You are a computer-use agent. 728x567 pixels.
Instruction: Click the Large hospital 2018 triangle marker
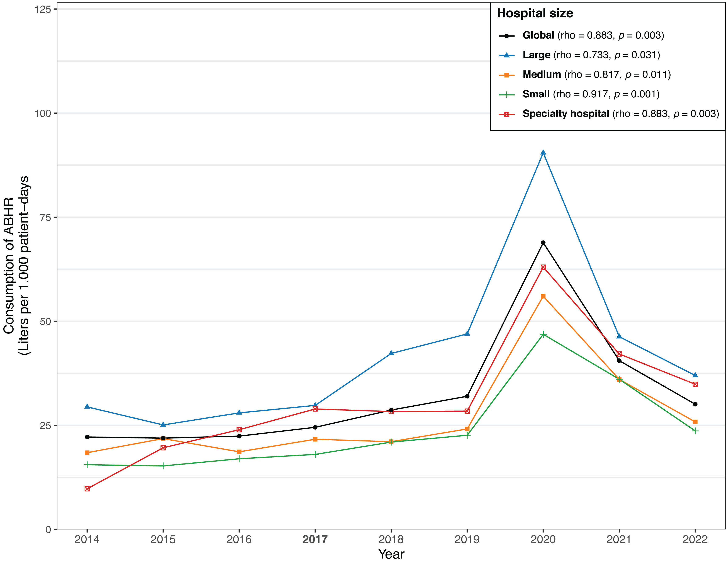(391, 353)
